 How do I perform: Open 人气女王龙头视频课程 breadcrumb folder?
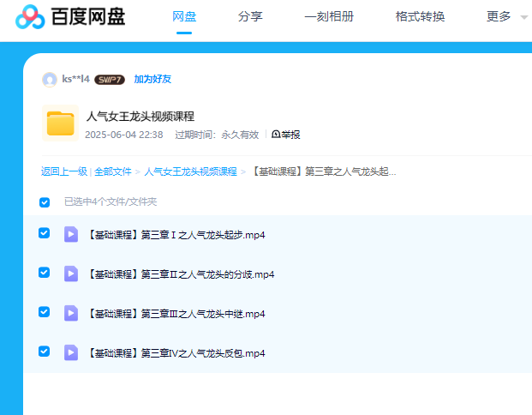(x=190, y=171)
